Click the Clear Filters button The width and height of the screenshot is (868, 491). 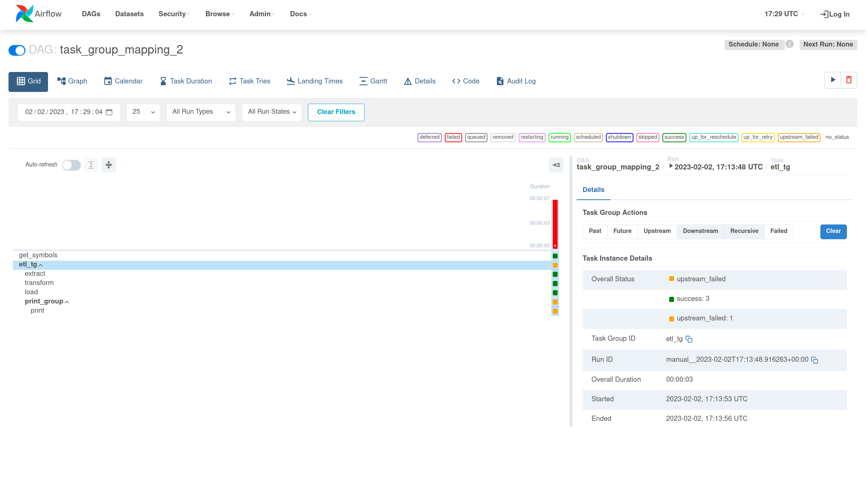336,112
